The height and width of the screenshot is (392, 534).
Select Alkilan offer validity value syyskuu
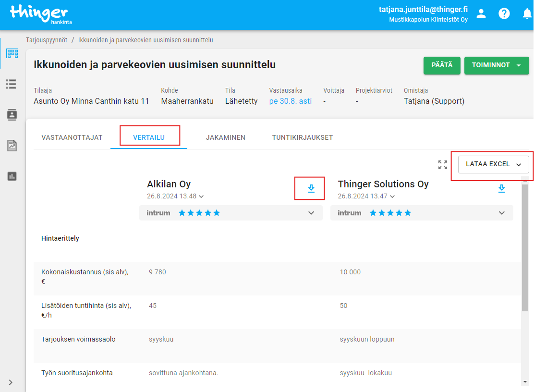(x=161, y=340)
